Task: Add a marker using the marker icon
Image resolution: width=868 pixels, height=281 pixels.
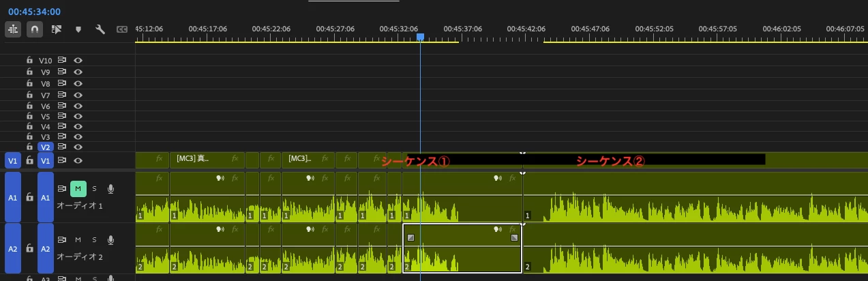Action: click(x=78, y=29)
